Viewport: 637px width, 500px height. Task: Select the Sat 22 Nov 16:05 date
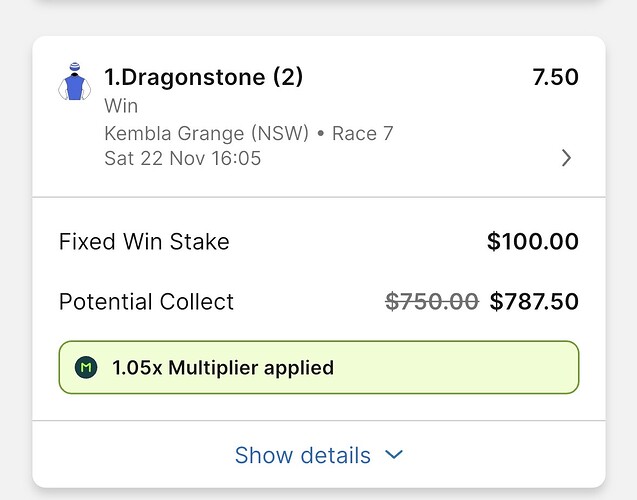(182, 159)
